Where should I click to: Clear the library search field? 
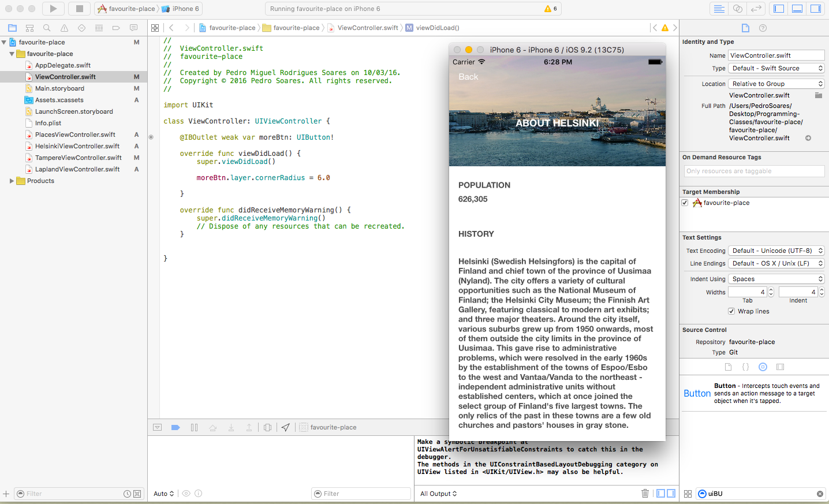click(x=820, y=494)
